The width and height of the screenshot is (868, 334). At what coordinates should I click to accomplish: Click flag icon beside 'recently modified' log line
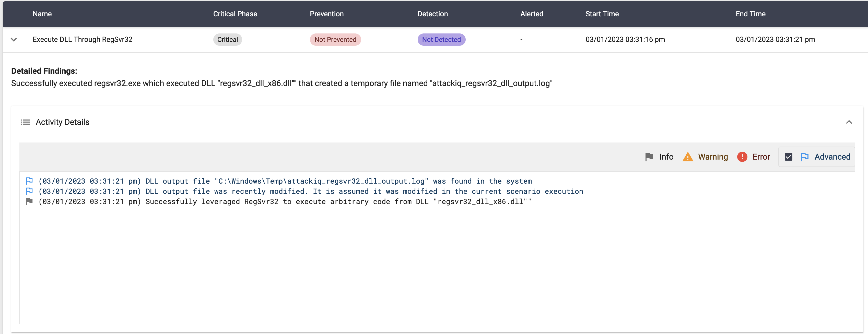click(x=29, y=191)
